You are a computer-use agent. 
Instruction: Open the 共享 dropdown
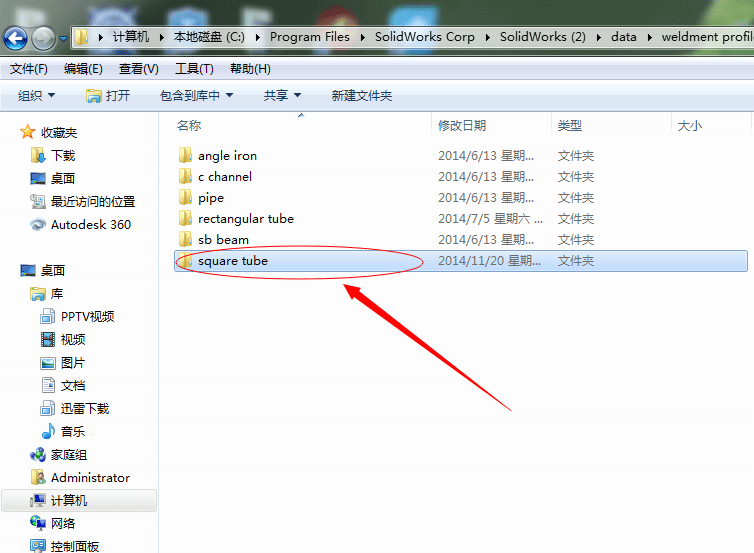282,96
